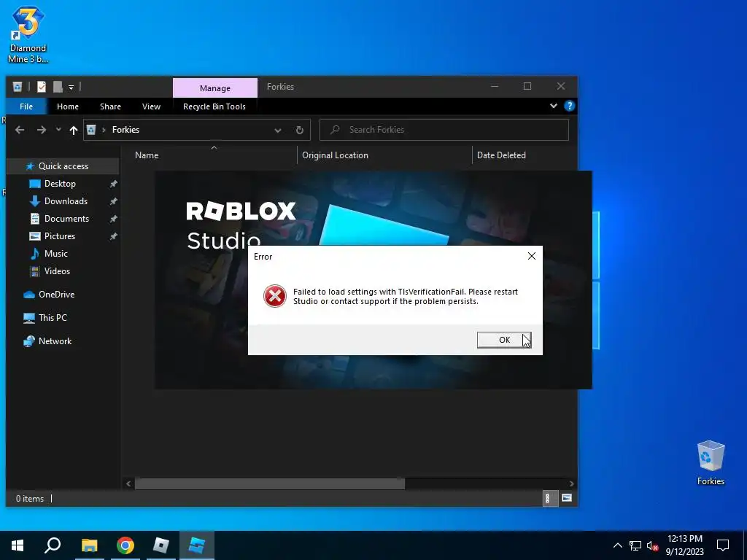Open Videos in navigation pane

(x=57, y=271)
